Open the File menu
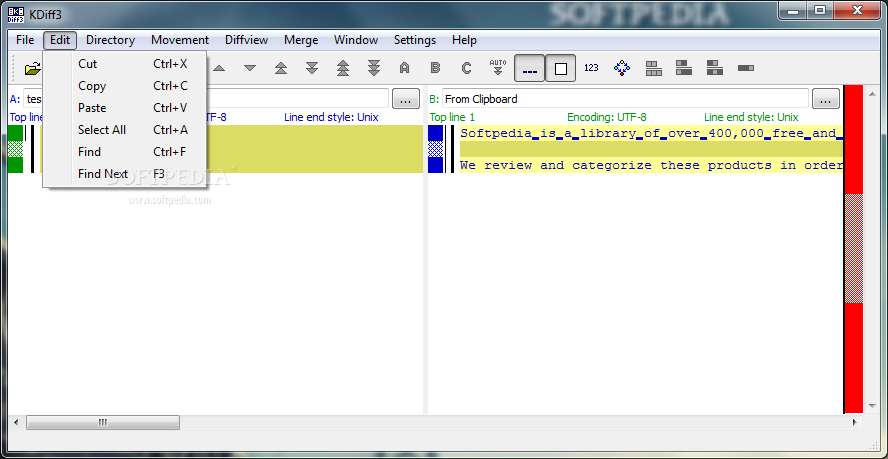 coord(25,40)
